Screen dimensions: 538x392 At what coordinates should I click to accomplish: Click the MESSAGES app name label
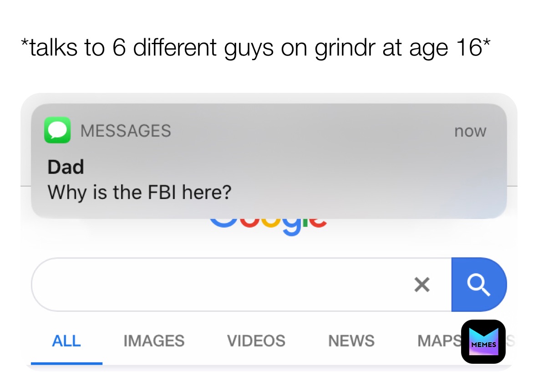[x=126, y=131]
